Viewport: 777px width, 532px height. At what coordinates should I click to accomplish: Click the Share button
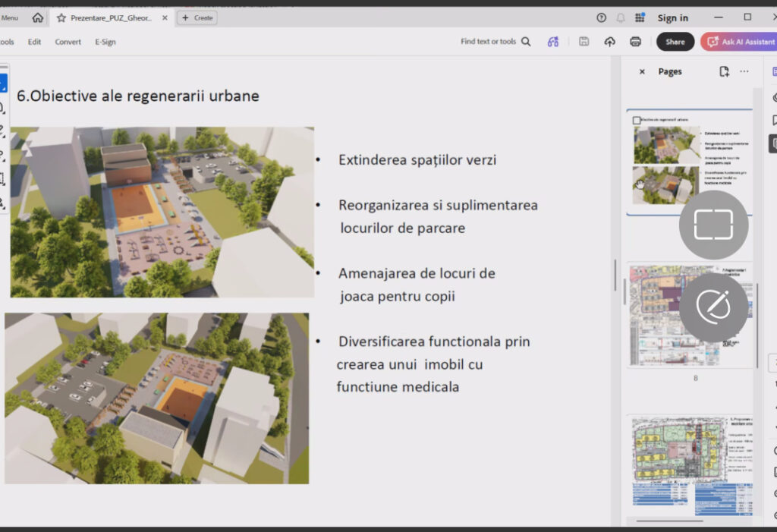(675, 42)
